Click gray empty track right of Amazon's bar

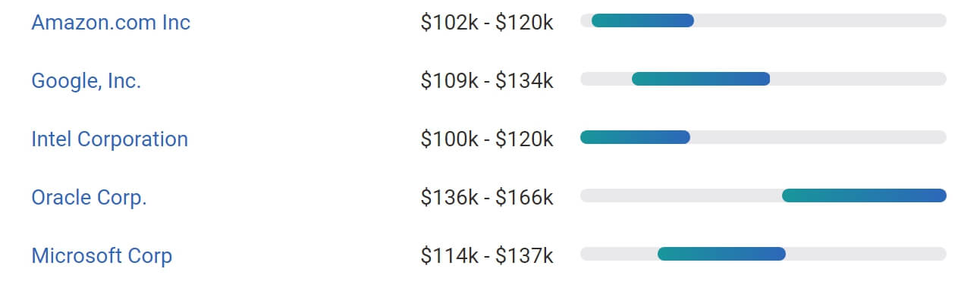tap(820, 20)
